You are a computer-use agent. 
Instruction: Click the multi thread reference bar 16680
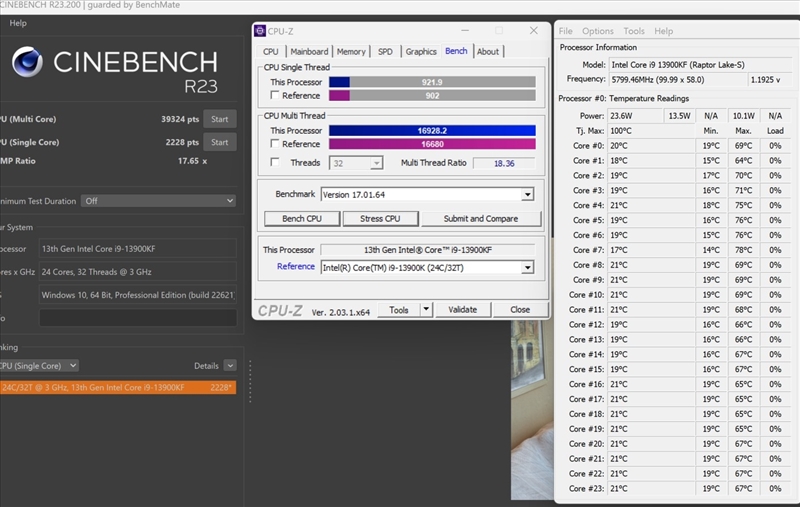pyautogui.click(x=432, y=144)
